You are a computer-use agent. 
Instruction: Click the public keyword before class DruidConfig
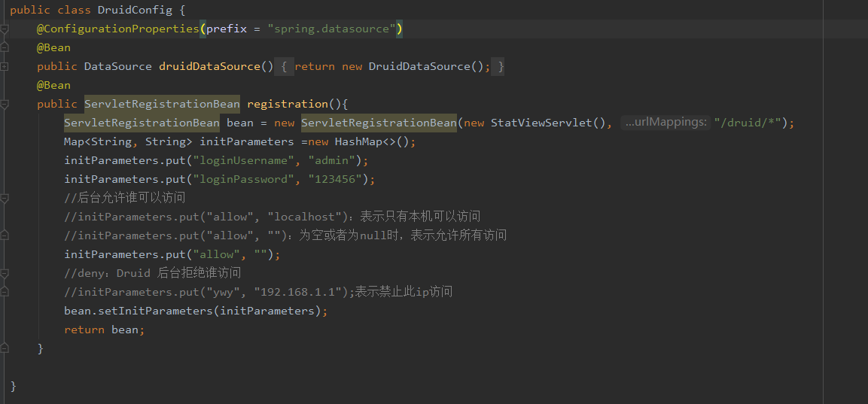click(x=30, y=10)
